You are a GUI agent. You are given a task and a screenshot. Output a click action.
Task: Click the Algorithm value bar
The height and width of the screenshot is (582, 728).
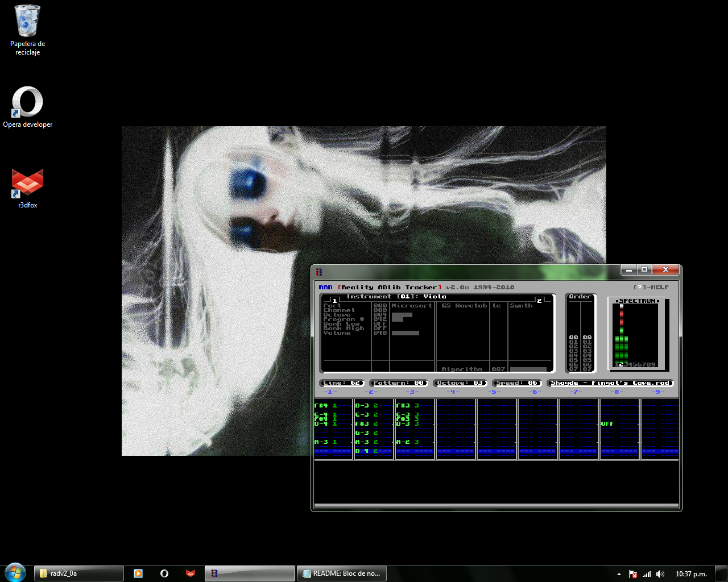[x=528, y=369]
